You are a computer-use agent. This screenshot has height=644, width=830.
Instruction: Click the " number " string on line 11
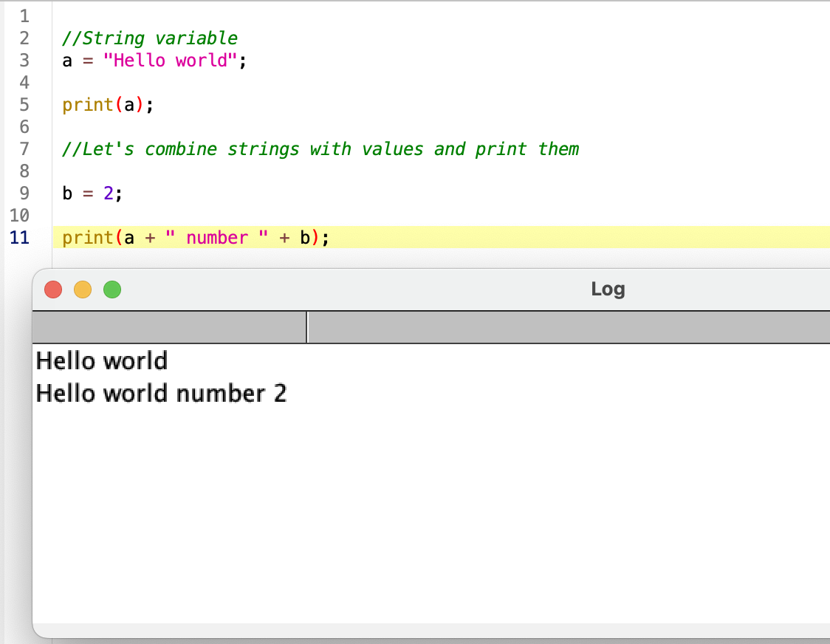216,238
